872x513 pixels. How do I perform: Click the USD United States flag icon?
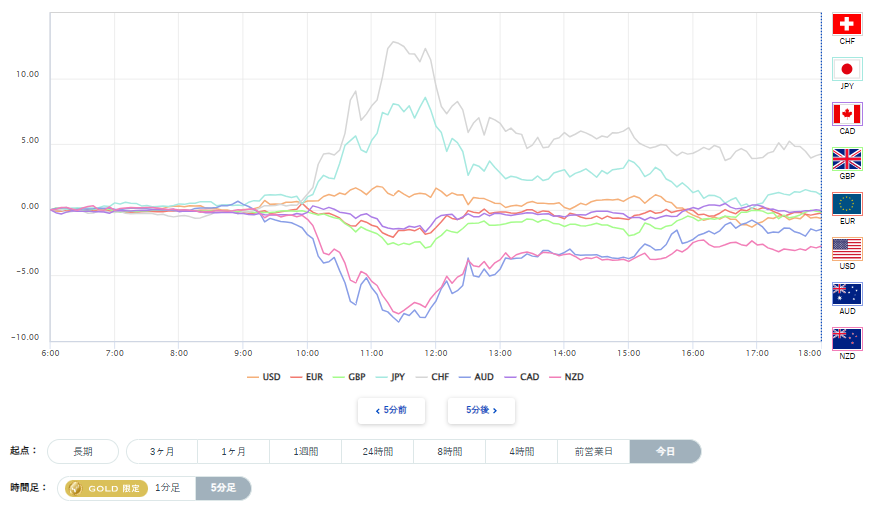846,249
